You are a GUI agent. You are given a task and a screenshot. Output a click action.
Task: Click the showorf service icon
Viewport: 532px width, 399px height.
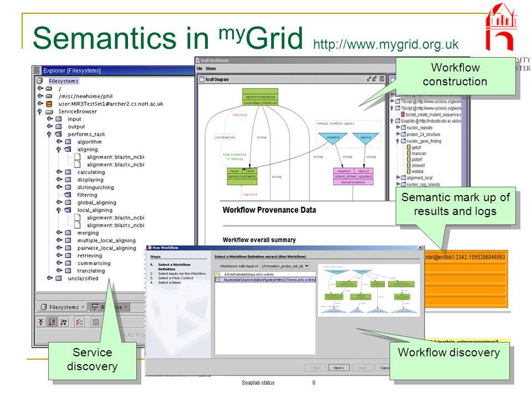tap(409, 165)
